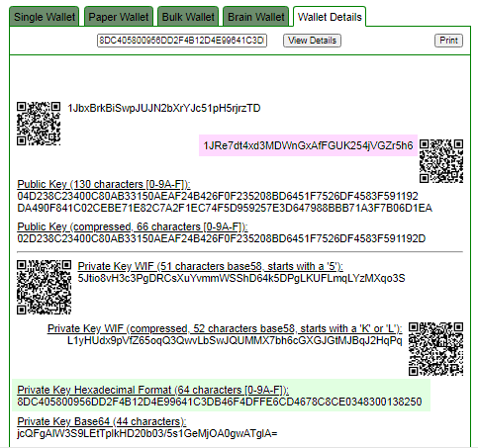Viewport: 478px width, 448px height.
Task: Select bitcoin address 1JbxBrkBiSwpJUJN2bXrYJc51pH5rjrzTD
Action: (x=164, y=108)
